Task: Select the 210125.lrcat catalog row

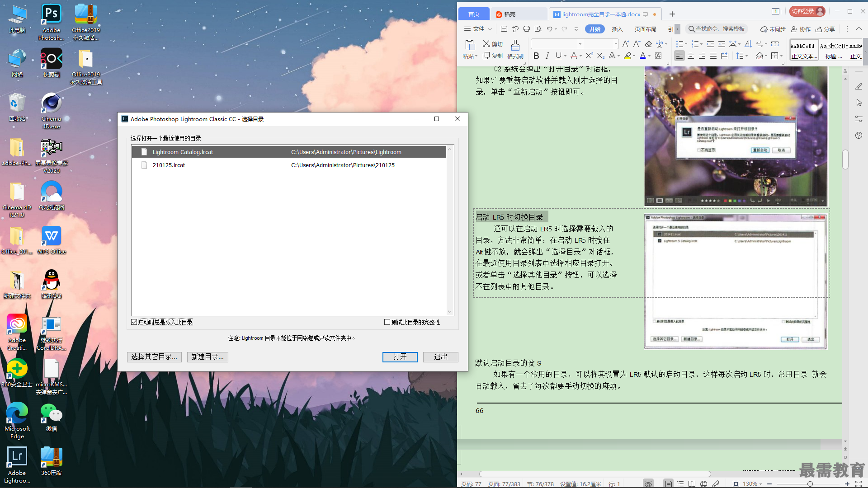Action: coord(289,165)
